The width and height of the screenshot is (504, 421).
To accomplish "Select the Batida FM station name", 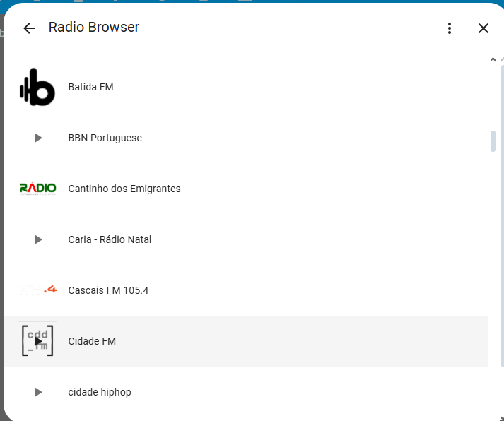I will pos(90,87).
